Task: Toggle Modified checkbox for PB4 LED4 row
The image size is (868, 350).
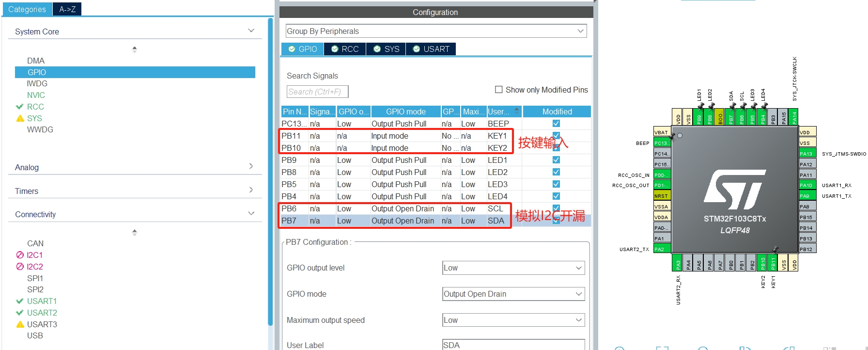Action: click(x=556, y=196)
